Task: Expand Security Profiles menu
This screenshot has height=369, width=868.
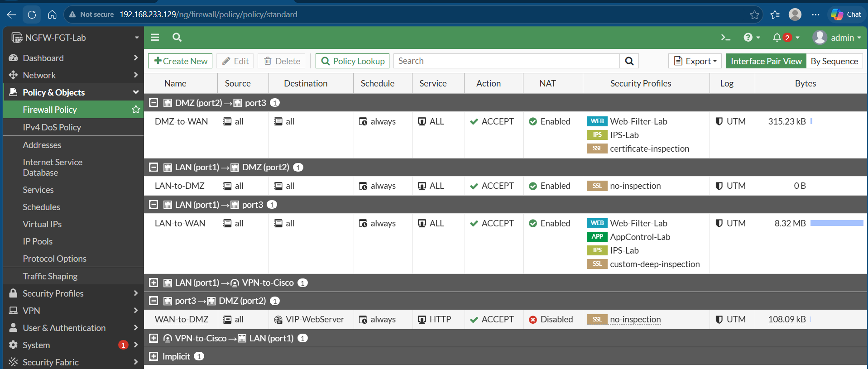Action: [x=73, y=293]
